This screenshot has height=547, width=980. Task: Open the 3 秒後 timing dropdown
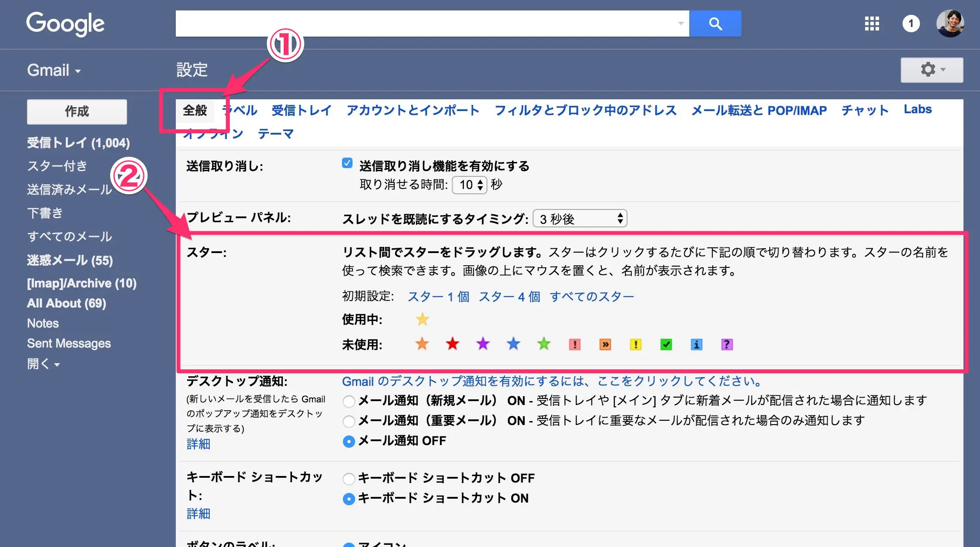coord(580,219)
